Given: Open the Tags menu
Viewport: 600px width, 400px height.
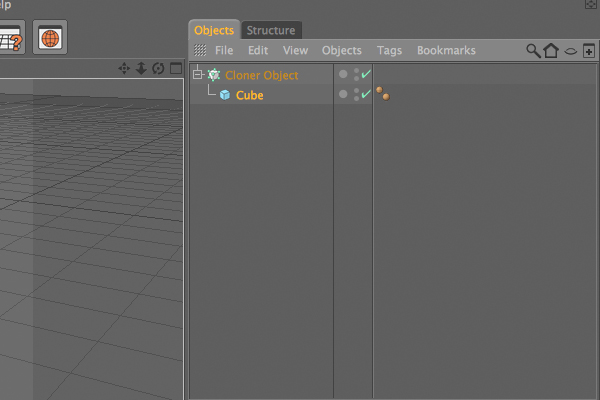Looking at the screenshot, I should [389, 51].
